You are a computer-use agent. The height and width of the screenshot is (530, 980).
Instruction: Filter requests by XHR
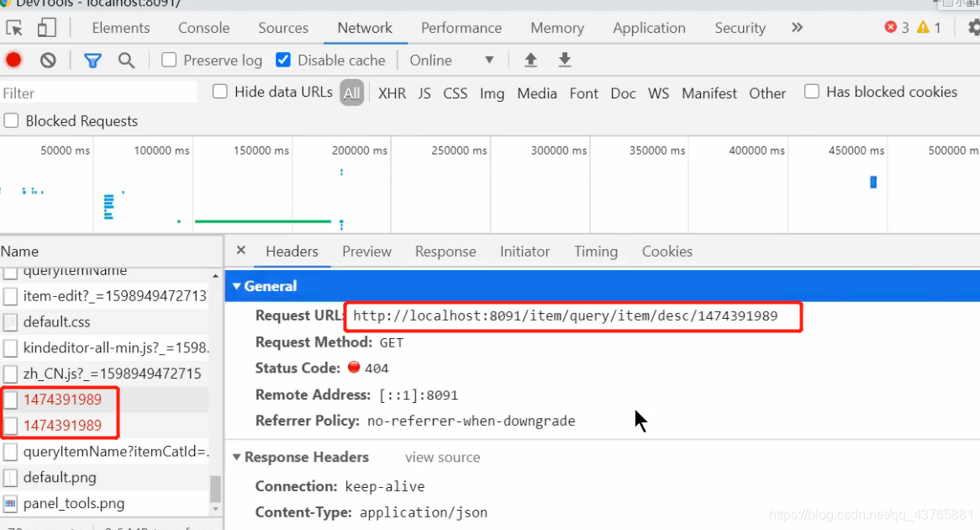392,93
